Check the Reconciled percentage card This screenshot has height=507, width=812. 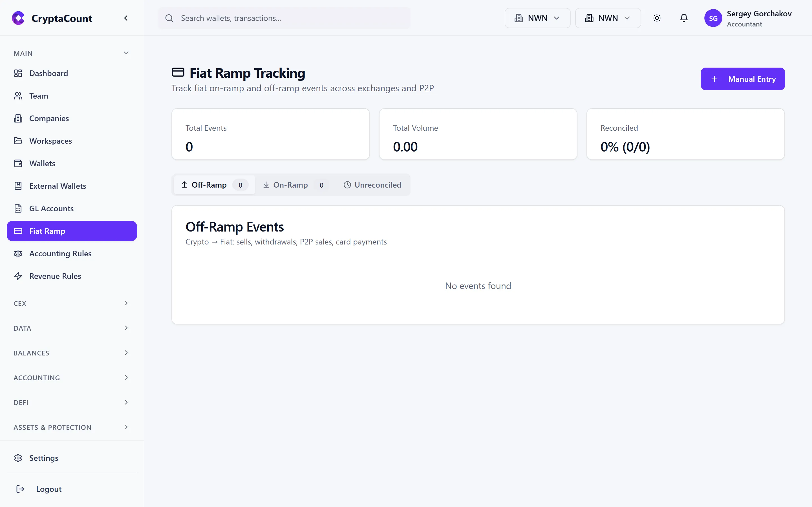click(685, 134)
